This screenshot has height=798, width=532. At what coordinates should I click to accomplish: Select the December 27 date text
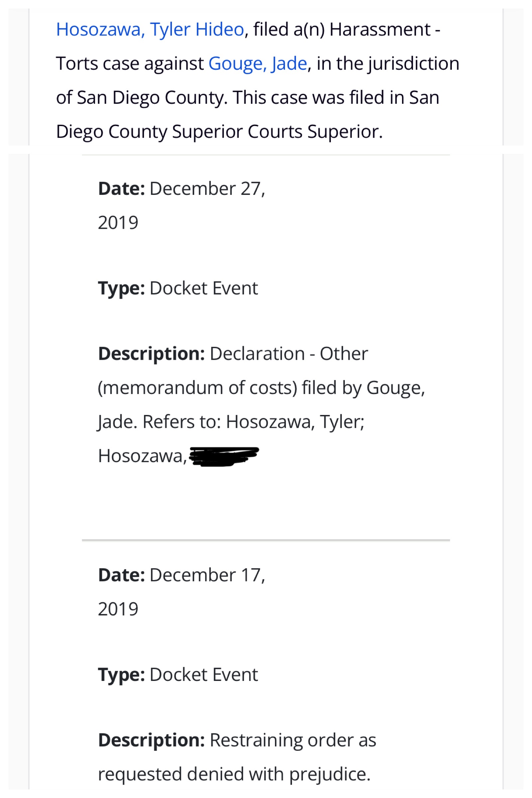coord(207,189)
